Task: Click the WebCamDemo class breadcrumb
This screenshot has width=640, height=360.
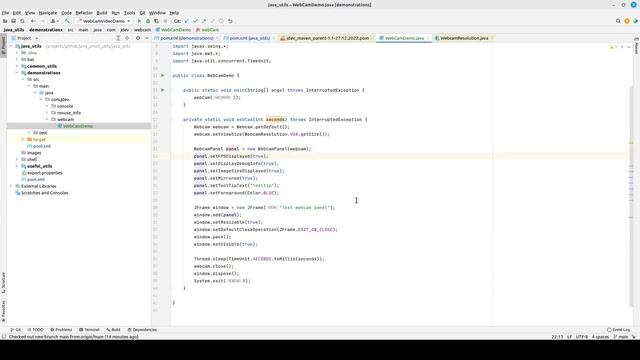Action: (173, 30)
